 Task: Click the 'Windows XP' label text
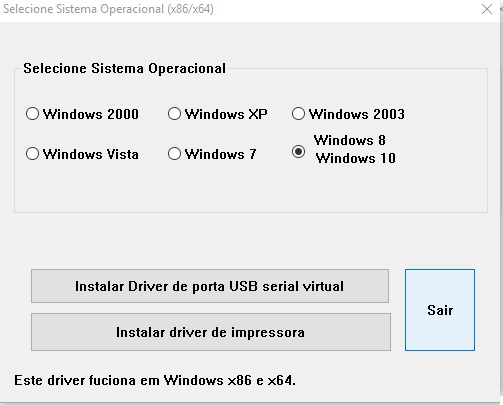pos(226,114)
